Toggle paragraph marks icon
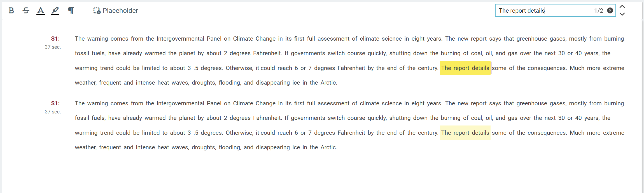This screenshot has height=193, width=644. (x=71, y=11)
